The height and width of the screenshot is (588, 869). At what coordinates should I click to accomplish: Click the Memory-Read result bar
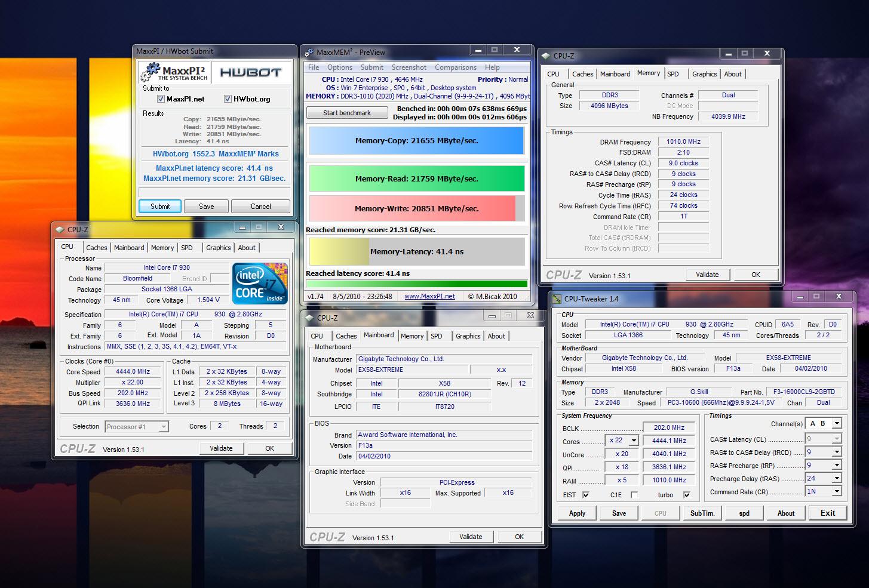[x=416, y=178]
